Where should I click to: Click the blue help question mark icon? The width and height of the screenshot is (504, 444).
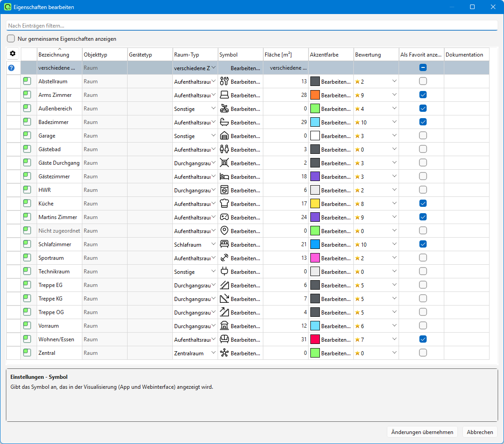tap(11, 68)
